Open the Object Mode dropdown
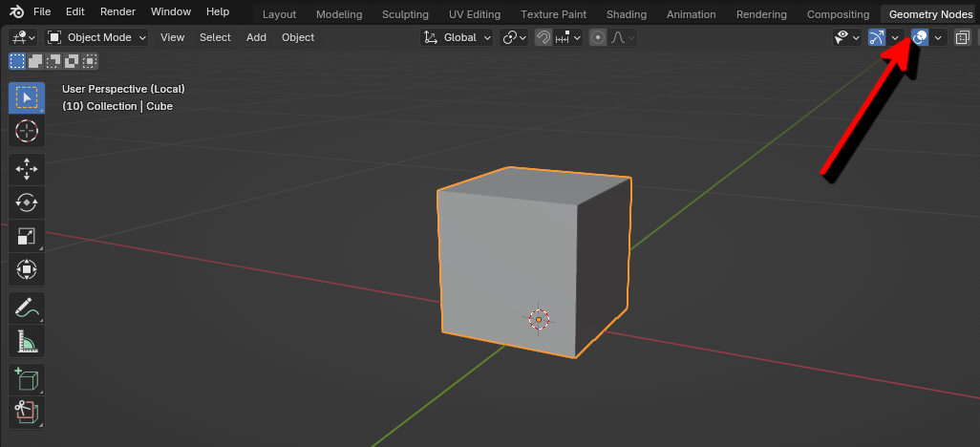The width and height of the screenshot is (980, 447). click(x=96, y=37)
